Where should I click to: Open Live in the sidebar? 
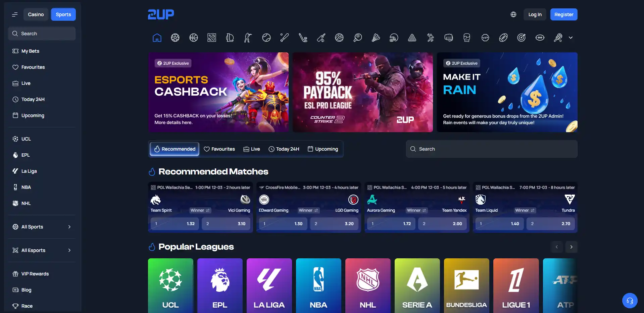[x=42, y=83]
